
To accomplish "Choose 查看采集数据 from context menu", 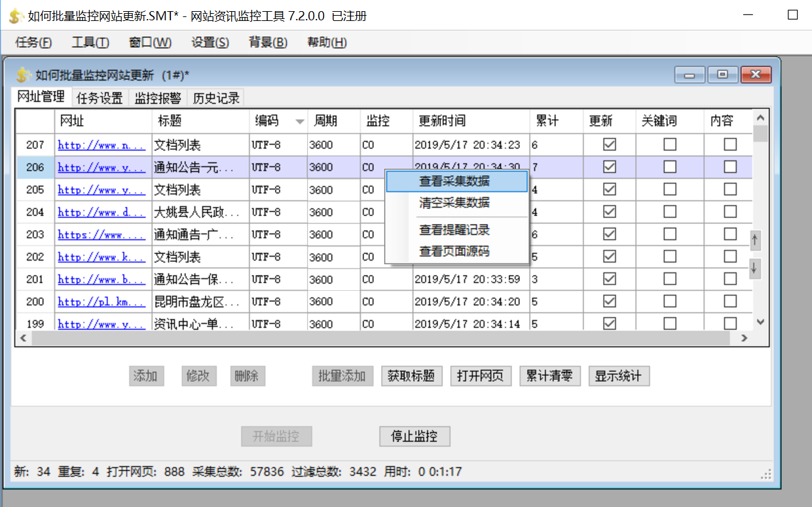I will click(x=454, y=181).
